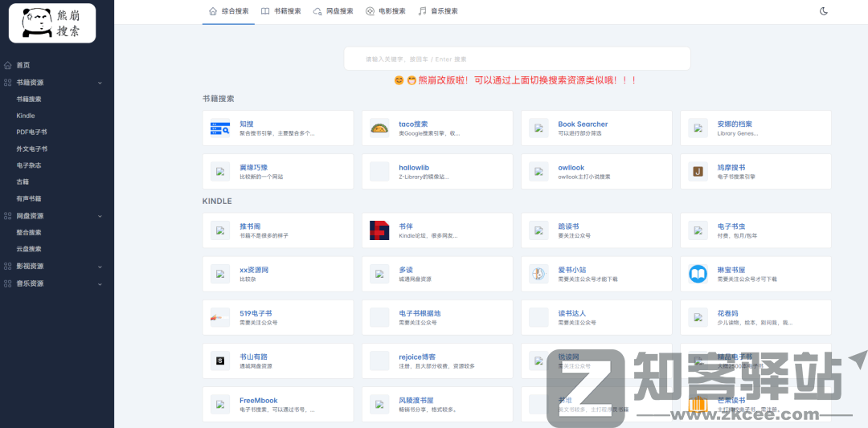Image resolution: width=868 pixels, height=428 pixels.
Task: Open the 爱书小站 icon
Action: [x=538, y=274]
